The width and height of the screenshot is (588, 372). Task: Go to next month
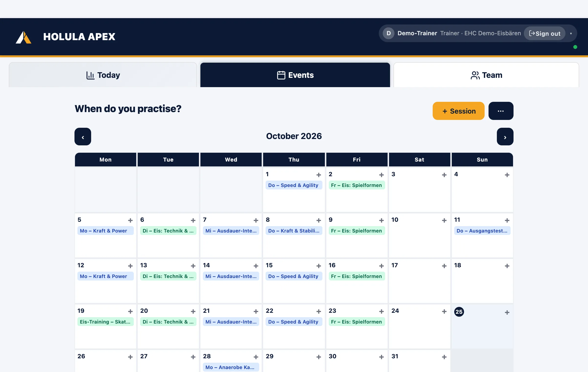(x=505, y=137)
